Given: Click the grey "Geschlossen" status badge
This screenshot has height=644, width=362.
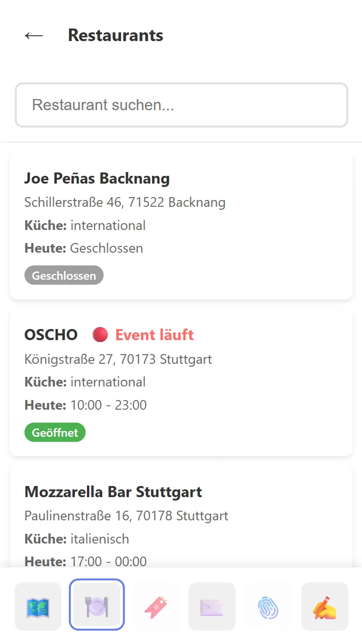Looking at the screenshot, I should [x=64, y=275].
